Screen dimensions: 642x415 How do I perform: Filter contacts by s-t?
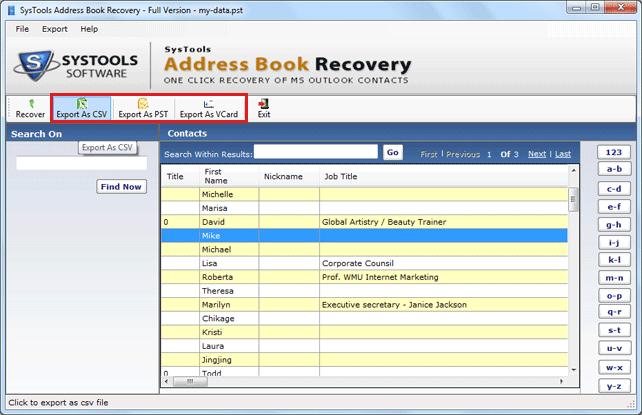(614, 330)
